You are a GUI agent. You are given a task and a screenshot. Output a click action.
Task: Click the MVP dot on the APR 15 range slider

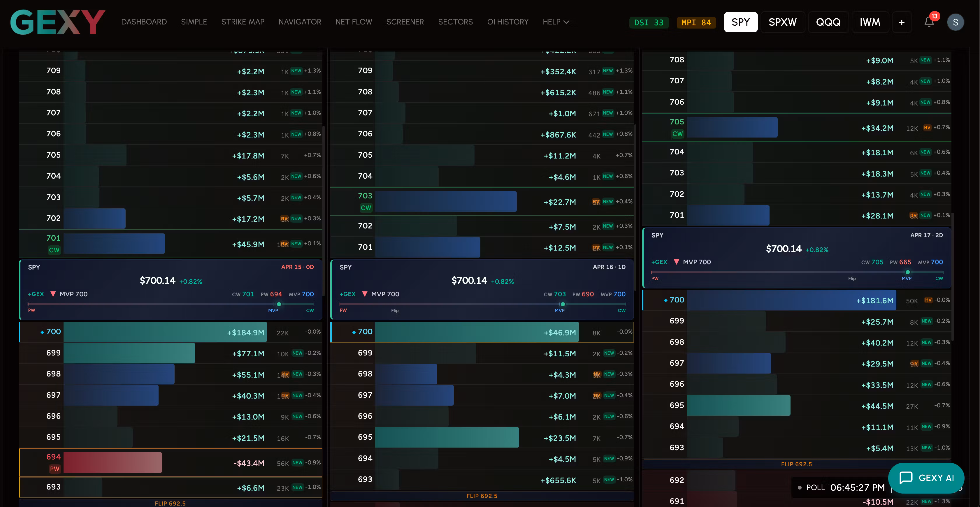(279, 304)
